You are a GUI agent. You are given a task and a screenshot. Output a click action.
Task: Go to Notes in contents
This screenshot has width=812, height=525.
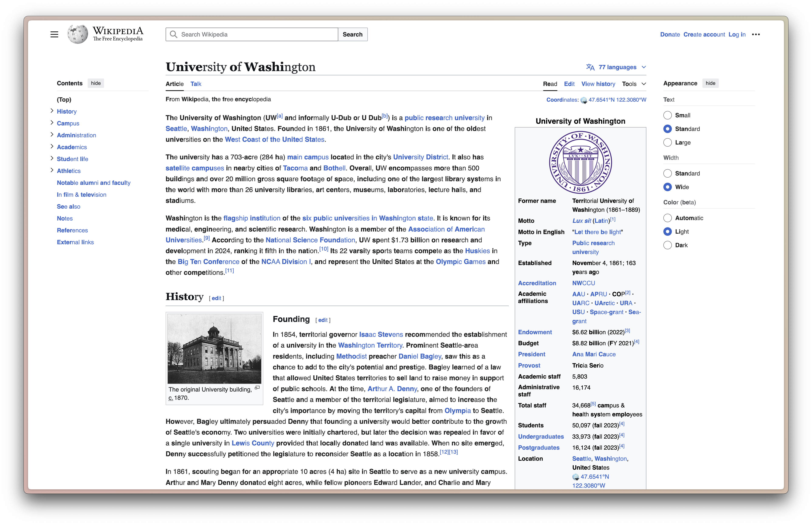(x=65, y=219)
